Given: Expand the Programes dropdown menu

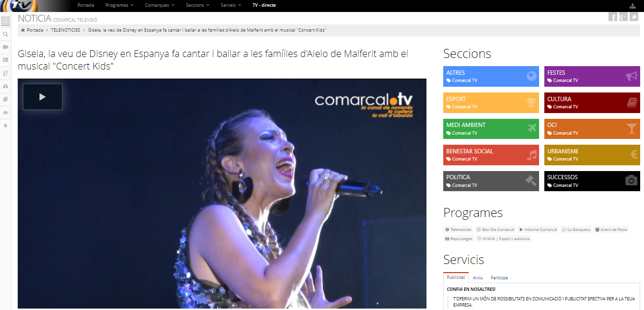Looking at the screenshot, I should point(119,5).
